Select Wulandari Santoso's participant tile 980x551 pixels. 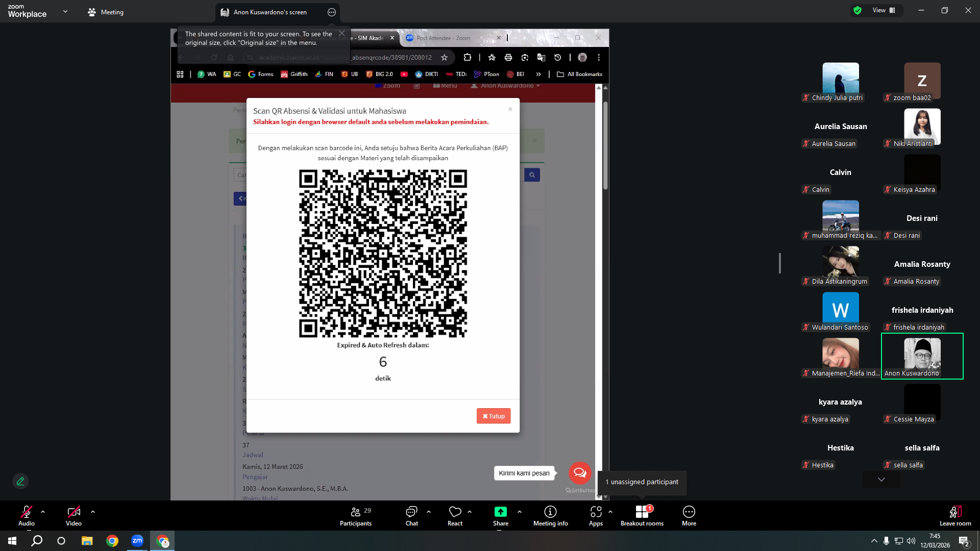click(x=841, y=310)
